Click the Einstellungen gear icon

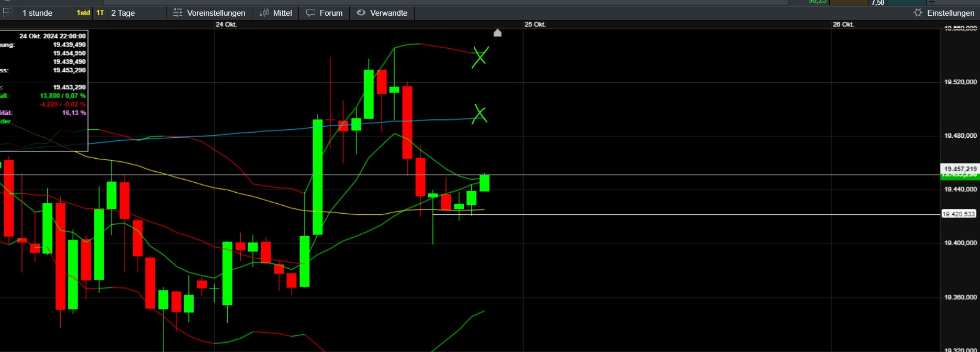point(918,13)
